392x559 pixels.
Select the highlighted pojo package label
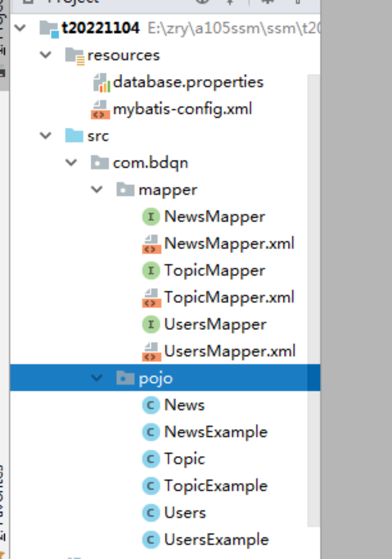[156, 379]
